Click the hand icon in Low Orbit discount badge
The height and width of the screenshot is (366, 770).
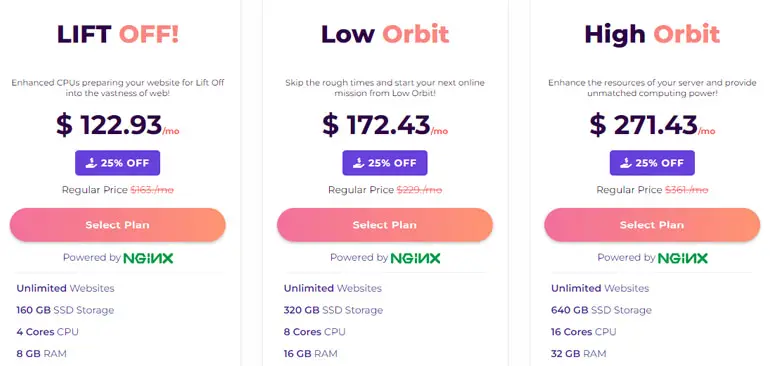tap(358, 163)
